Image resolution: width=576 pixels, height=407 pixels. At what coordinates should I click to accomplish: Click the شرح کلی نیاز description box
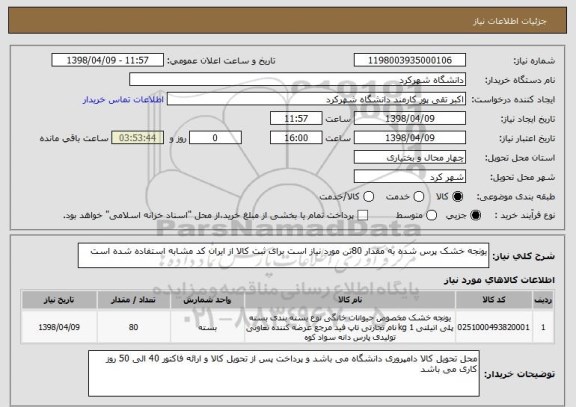(283, 256)
